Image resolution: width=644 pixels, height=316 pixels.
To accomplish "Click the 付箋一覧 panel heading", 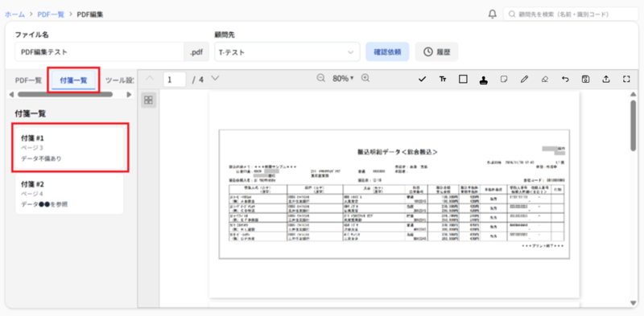I will point(31,113).
